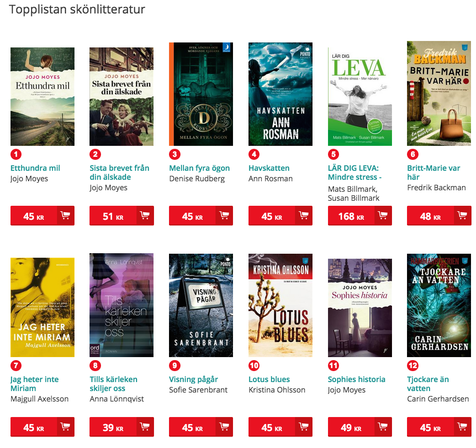Add Sophies historia with the cart icon
This screenshot has height=448, width=476.
(x=383, y=427)
